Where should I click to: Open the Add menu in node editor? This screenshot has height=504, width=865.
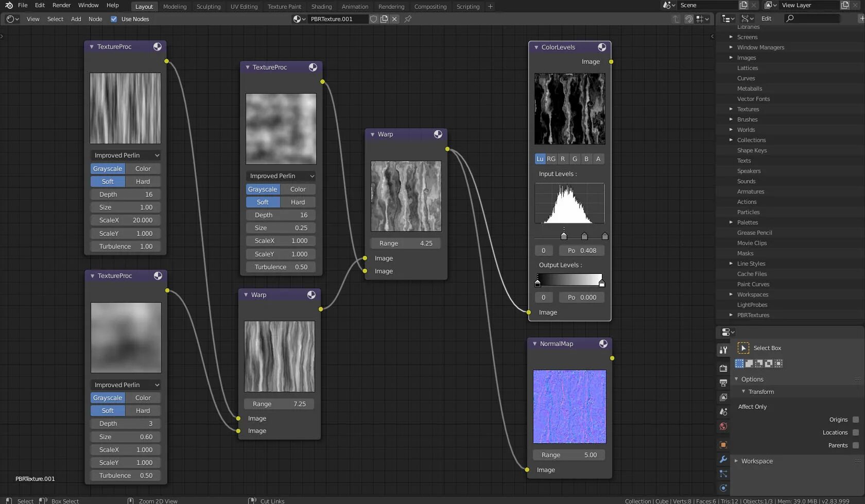click(x=76, y=19)
